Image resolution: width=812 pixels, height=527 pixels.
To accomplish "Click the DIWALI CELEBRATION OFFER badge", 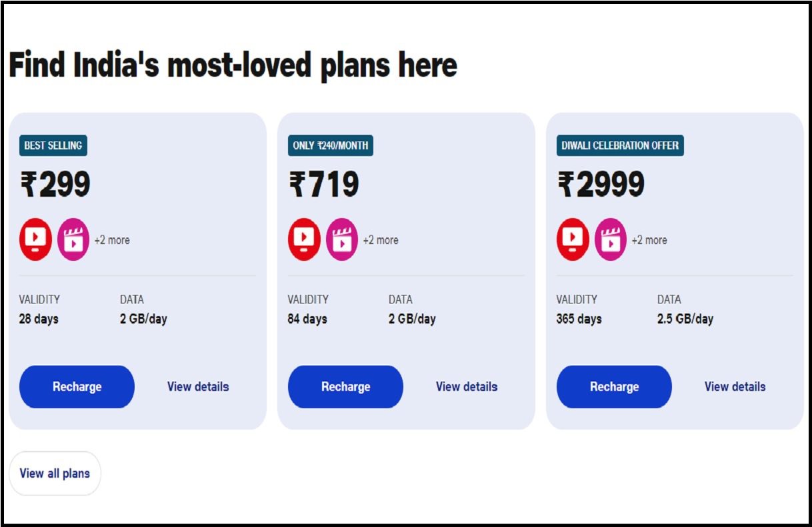I will 620,145.
